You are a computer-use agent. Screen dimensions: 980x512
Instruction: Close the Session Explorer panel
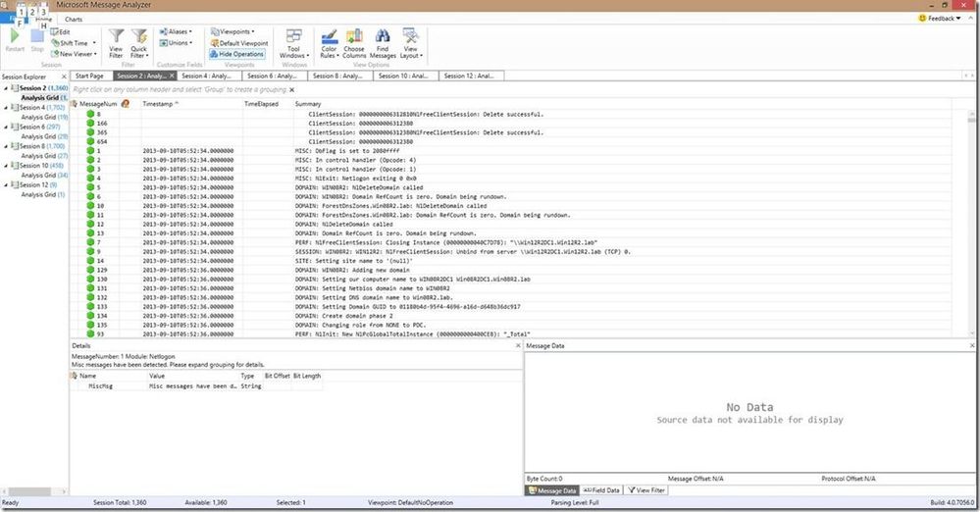(x=64, y=77)
